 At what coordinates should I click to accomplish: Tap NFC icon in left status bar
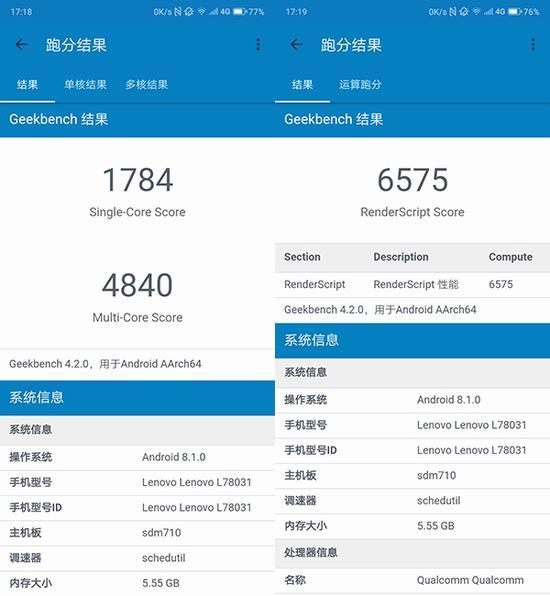(178, 12)
